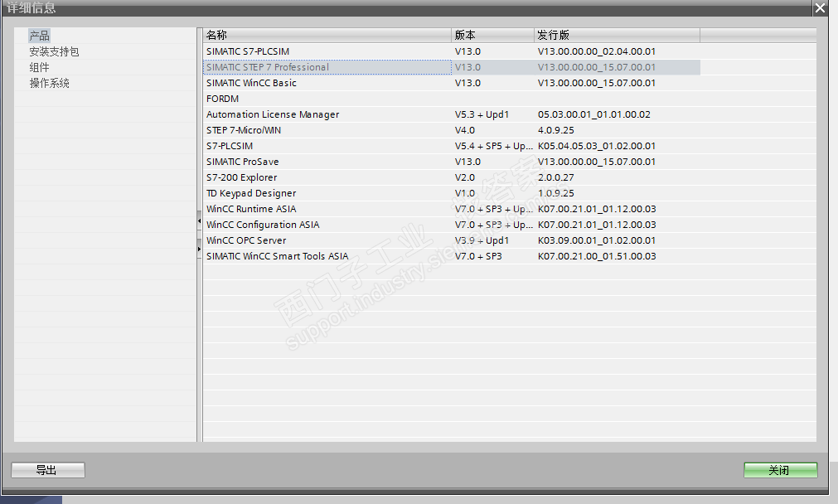This screenshot has height=504, width=838.
Task: Click release 4.0.9.25 cell
Action: click(x=556, y=130)
